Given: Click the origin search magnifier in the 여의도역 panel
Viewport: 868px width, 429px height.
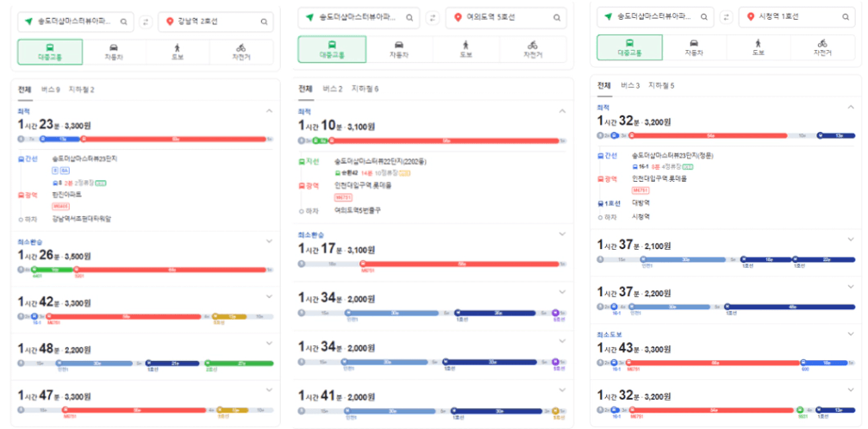Looking at the screenshot, I should point(409,18).
